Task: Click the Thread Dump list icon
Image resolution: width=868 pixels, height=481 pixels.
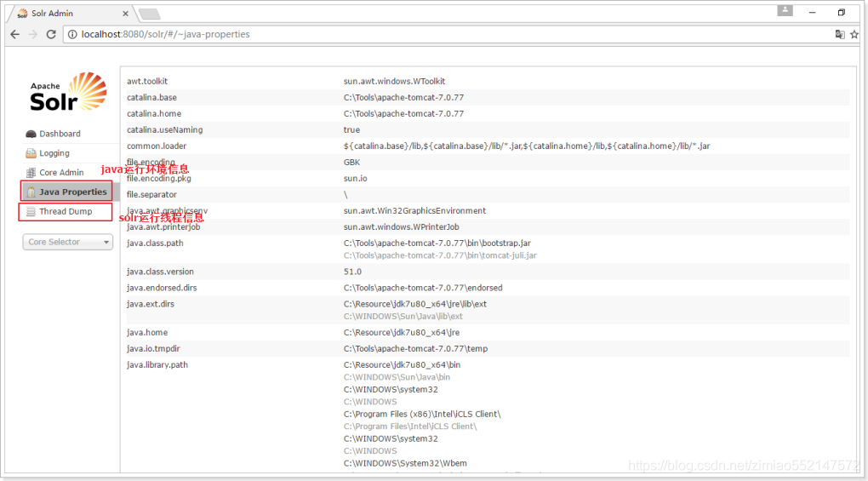Action: click(x=31, y=211)
